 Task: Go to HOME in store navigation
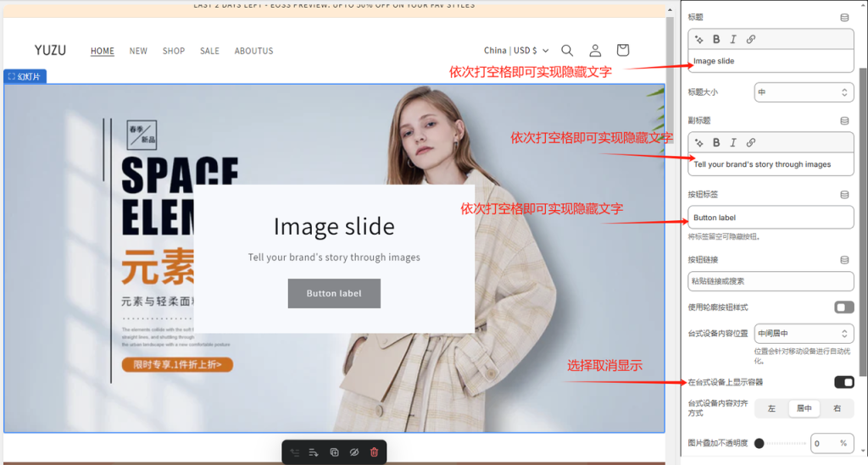[x=103, y=51]
